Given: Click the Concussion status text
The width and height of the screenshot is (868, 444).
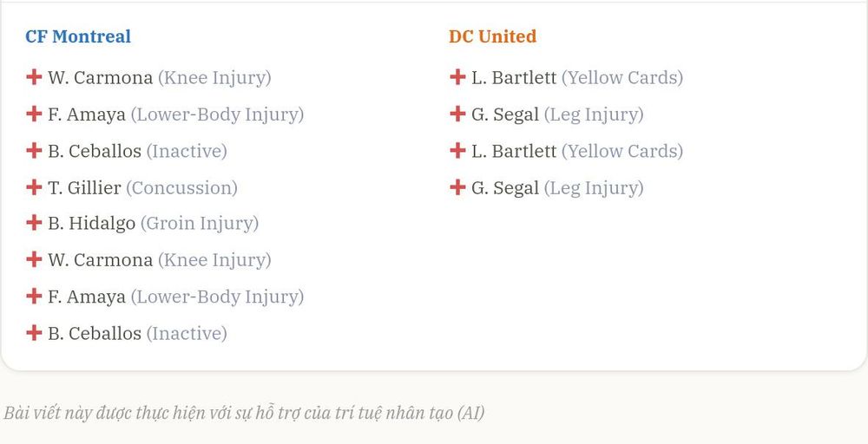Looking at the screenshot, I should pyautogui.click(x=181, y=188).
